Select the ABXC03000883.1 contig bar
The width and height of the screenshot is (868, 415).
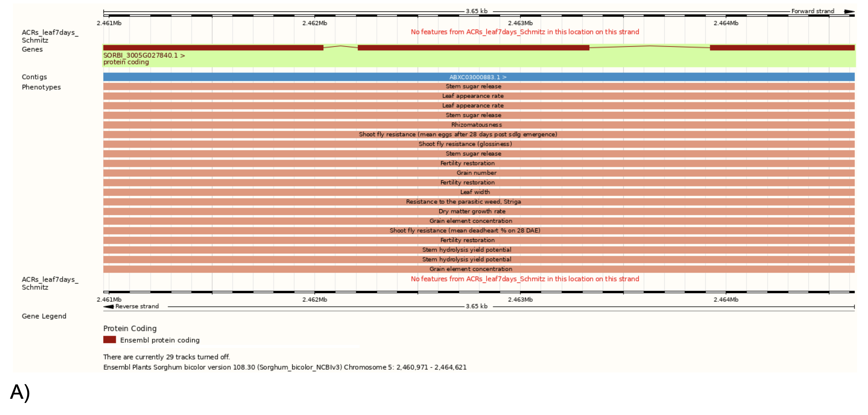tap(478, 77)
